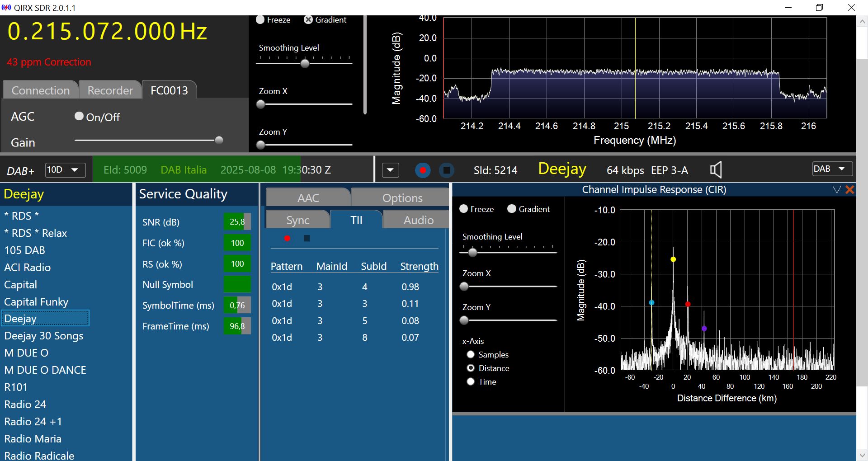The height and width of the screenshot is (461, 868).
Task: Toggle the AGC On/Off switch
Action: pos(79,117)
